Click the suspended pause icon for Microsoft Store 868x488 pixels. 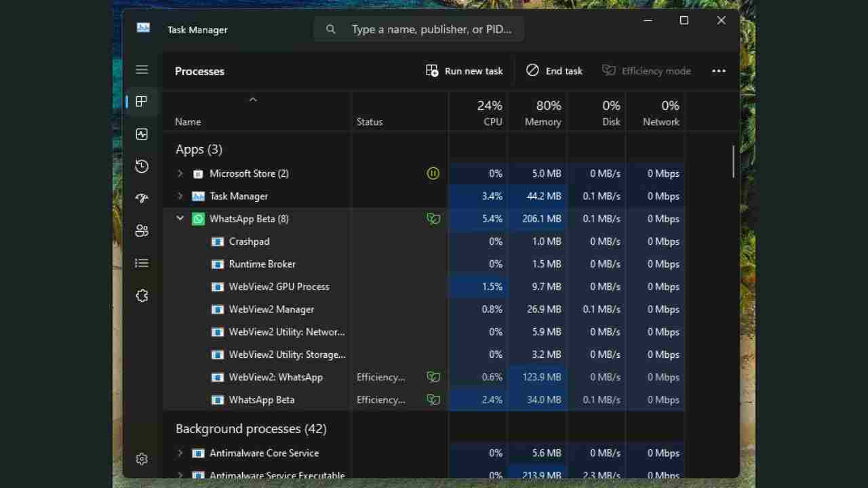click(x=433, y=173)
